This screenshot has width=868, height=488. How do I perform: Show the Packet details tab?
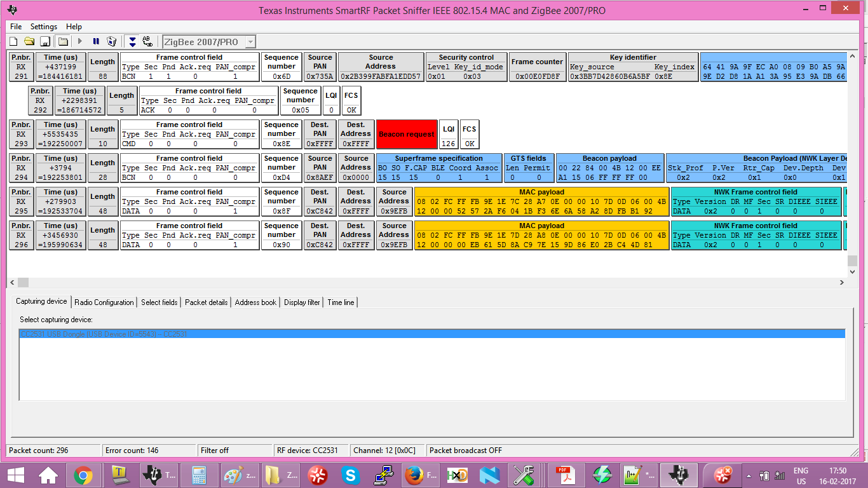[x=207, y=302]
